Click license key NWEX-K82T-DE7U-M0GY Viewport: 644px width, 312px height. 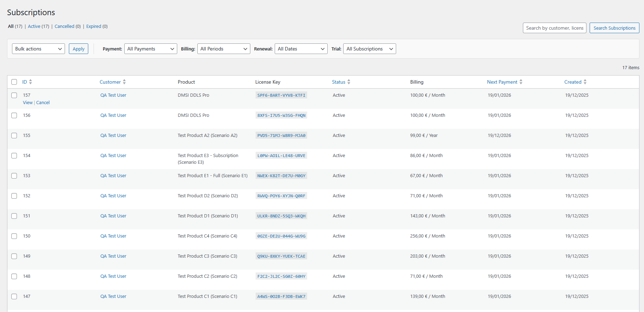pos(281,176)
